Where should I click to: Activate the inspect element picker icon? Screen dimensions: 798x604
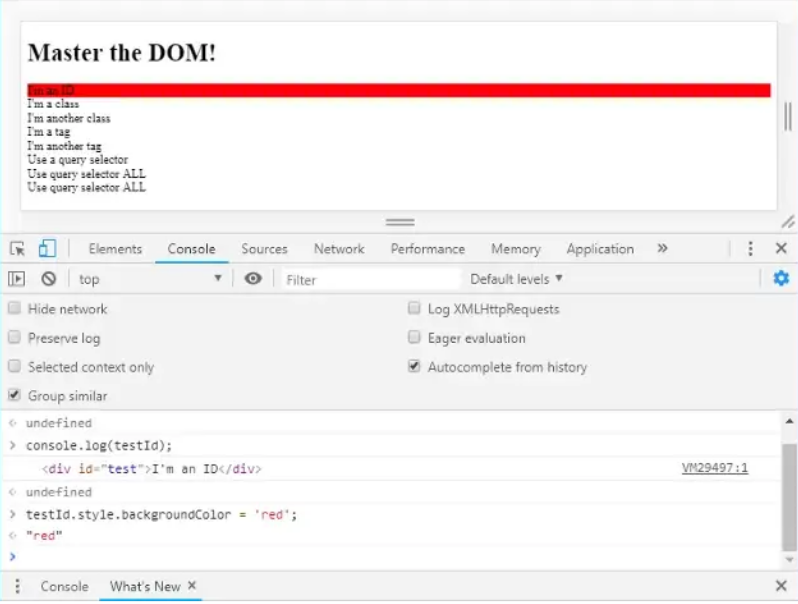(x=17, y=249)
